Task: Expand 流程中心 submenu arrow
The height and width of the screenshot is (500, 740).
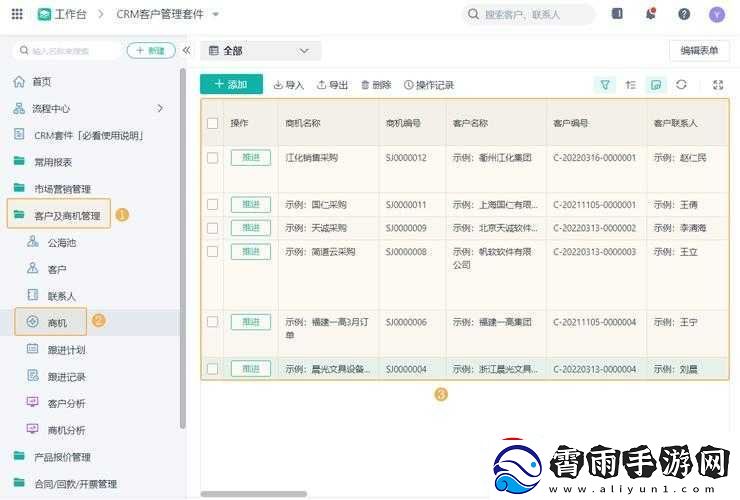Action: click(x=160, y=108)
